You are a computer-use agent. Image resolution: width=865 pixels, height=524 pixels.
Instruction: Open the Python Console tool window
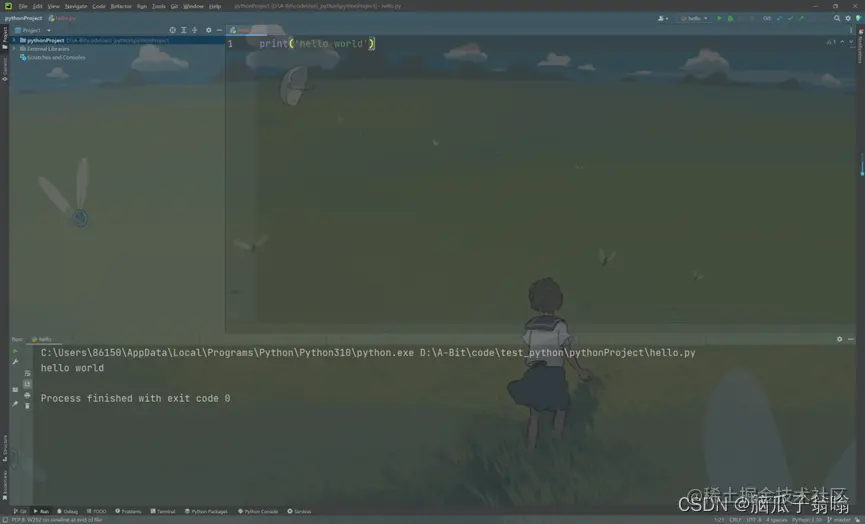pyautogui.click(x=258, y=511)
